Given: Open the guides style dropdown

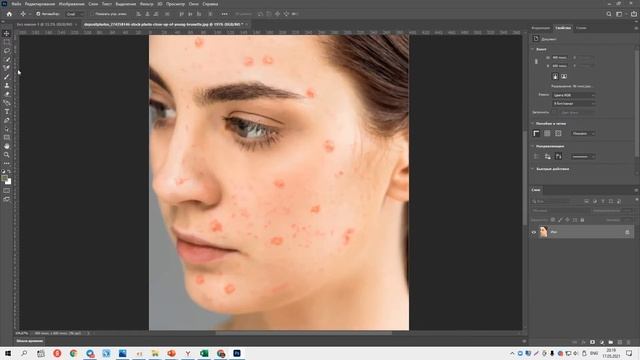Looking at the screenshot, I should (583, 156).
